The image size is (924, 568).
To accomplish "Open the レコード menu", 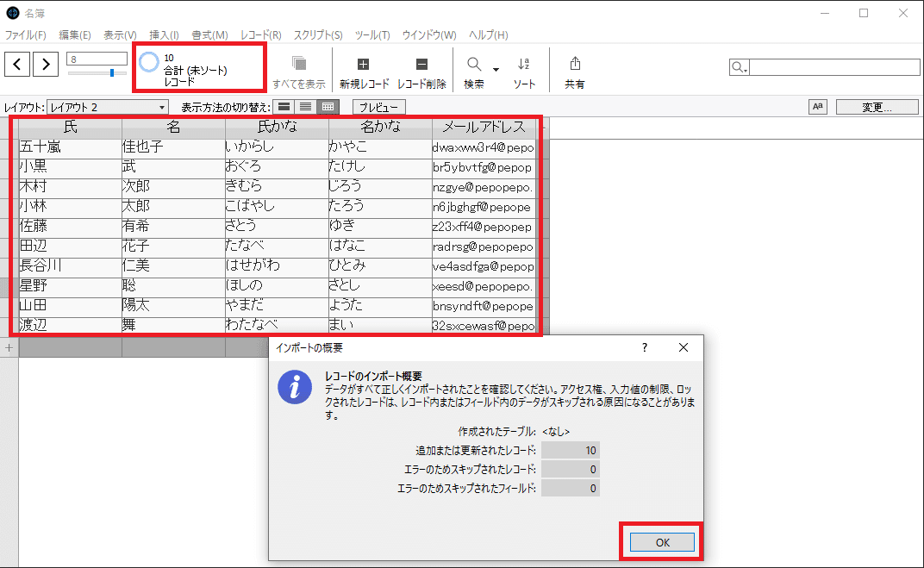I will [259, 34].
